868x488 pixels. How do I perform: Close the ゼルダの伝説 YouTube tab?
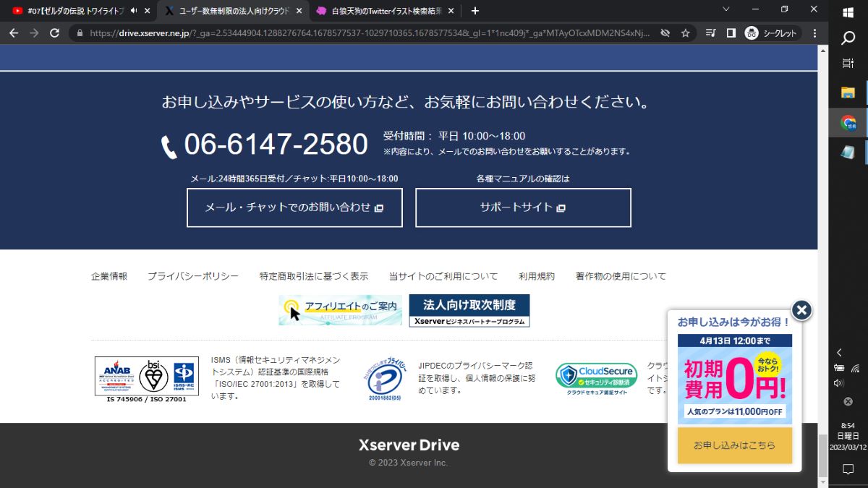(147, 11)
